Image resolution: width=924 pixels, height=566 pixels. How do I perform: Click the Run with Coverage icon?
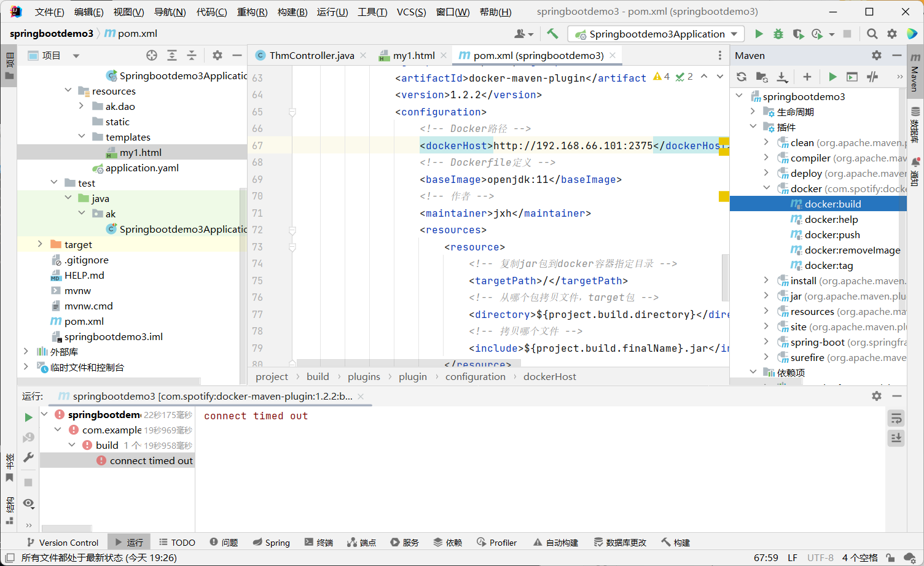(x=798, y=34)
